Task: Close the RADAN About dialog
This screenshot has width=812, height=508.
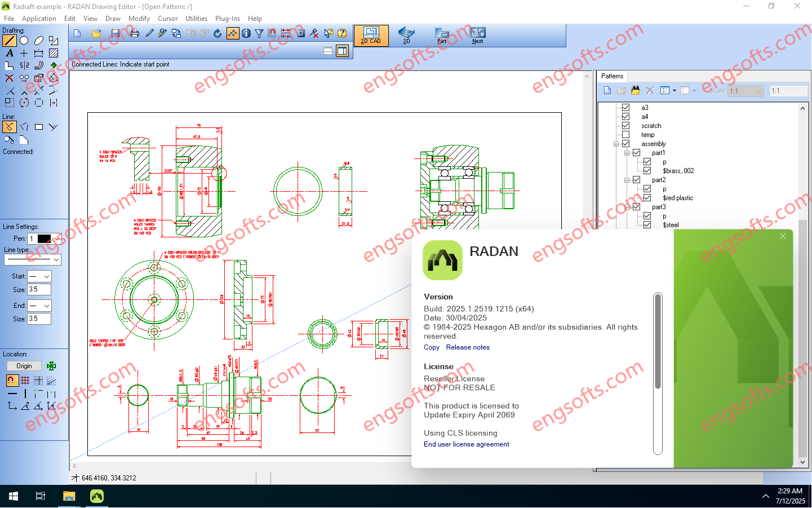Action: tap(783, 236)
